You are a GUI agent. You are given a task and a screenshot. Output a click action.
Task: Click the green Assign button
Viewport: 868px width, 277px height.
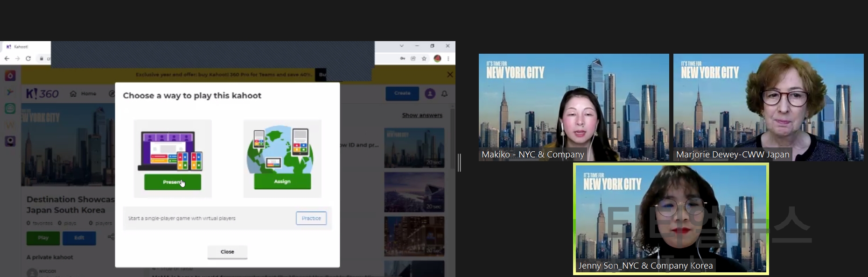282,181
